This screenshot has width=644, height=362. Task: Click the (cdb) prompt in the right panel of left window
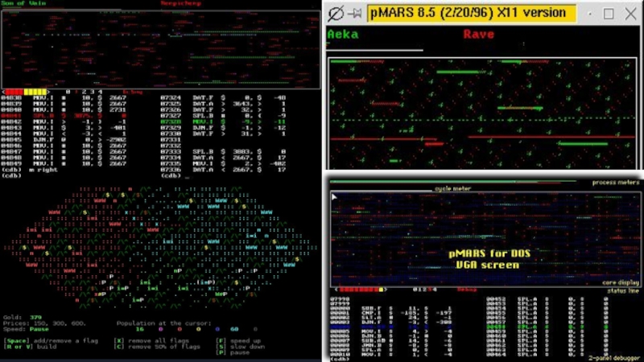171,175
